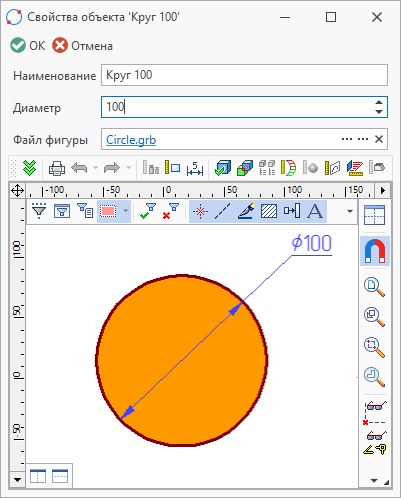The height and width of the screenshot is (498, 401).
Task: Toggle the hatch pattern filter
Action: tap(269, 211)
